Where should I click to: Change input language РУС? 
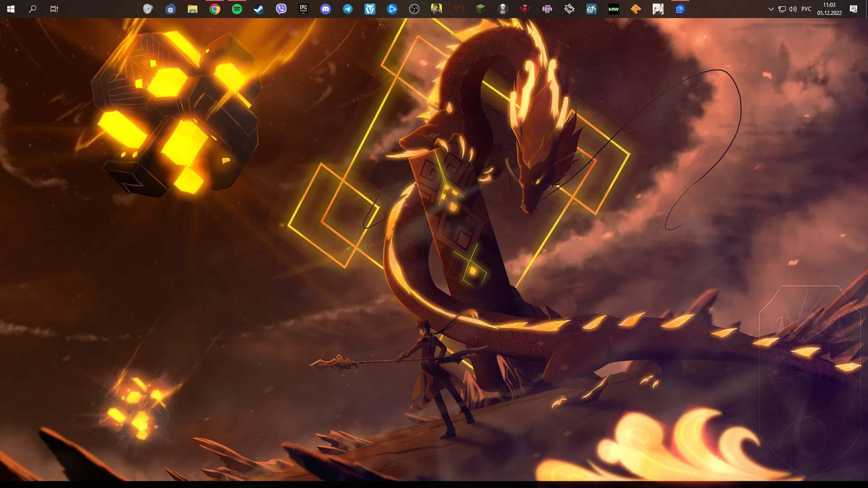pos(806,9)
